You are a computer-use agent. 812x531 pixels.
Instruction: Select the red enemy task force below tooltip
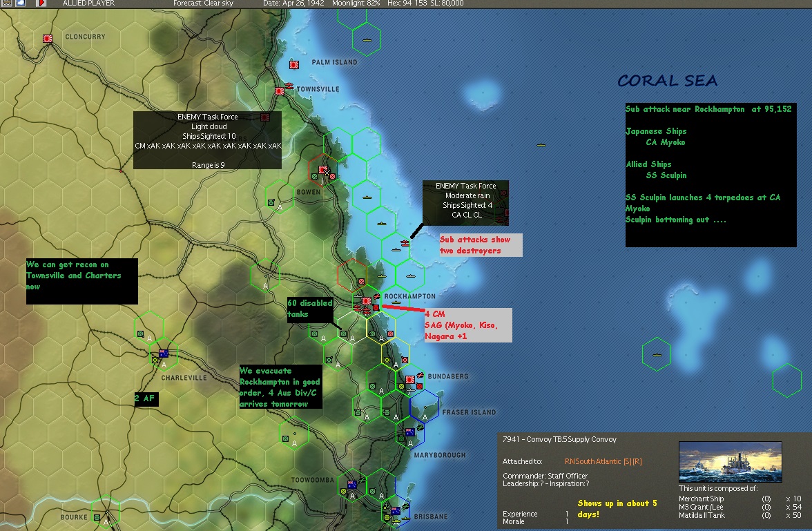click(405, 242)
